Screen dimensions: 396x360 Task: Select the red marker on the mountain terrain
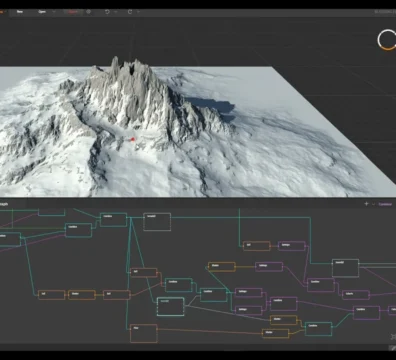point(133,139)
